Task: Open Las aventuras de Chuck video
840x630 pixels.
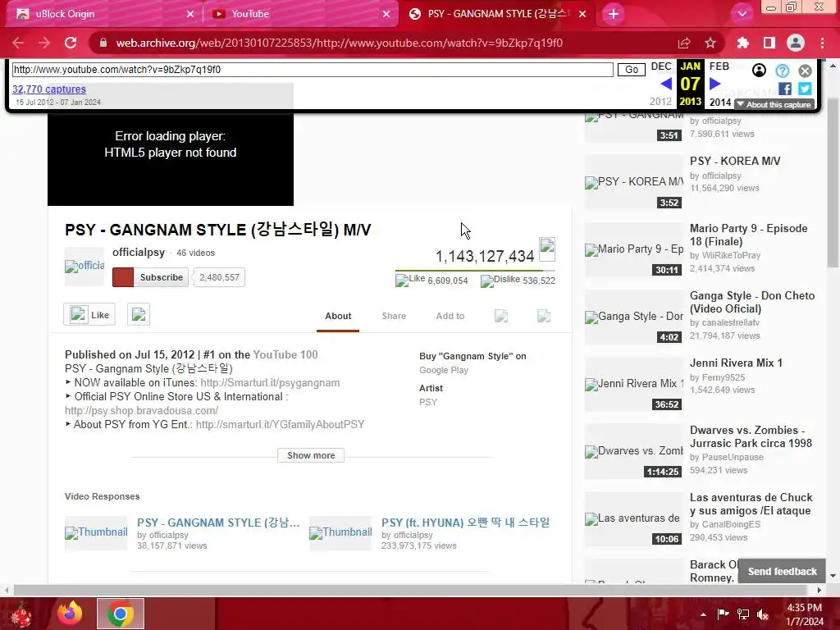Action: point(751,504)
